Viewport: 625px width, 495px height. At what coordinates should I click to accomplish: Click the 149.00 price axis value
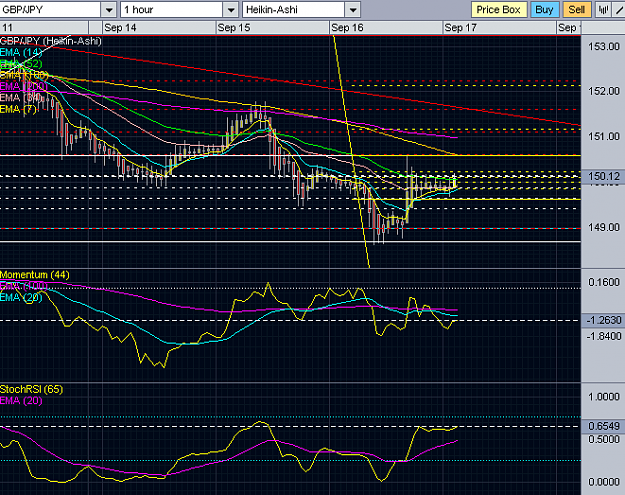click(604, 228)
